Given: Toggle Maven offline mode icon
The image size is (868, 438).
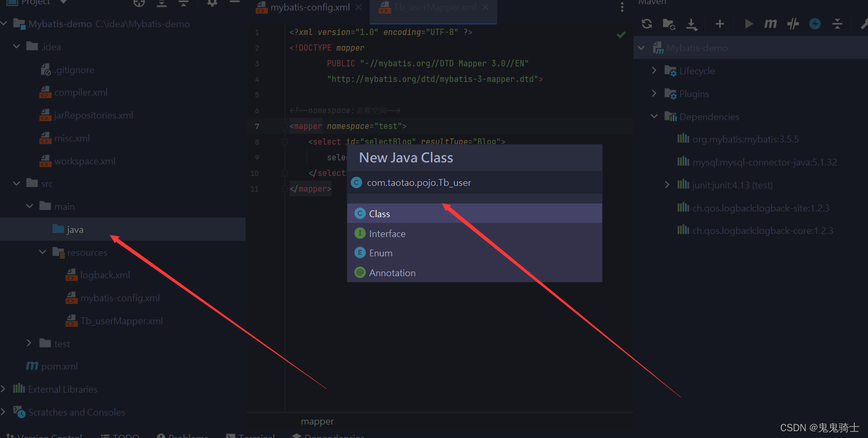Looking at the screenshot, I should click(793, 23).
